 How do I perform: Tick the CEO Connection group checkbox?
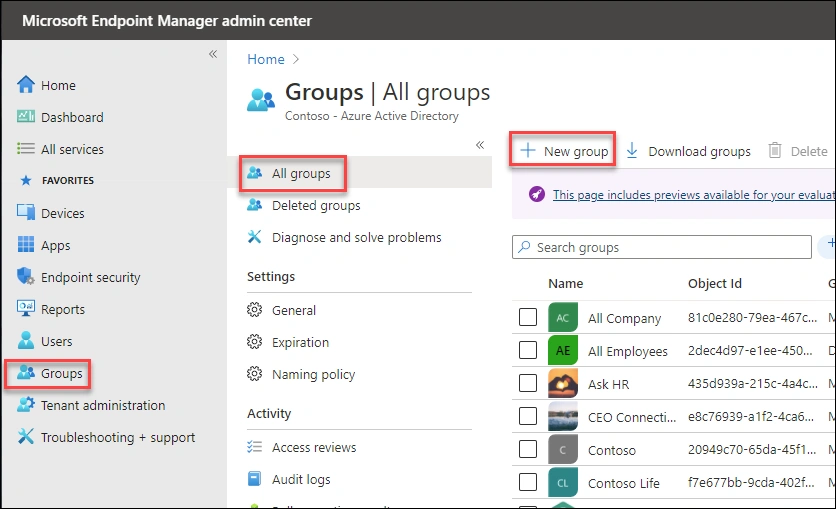coord(528,416)
